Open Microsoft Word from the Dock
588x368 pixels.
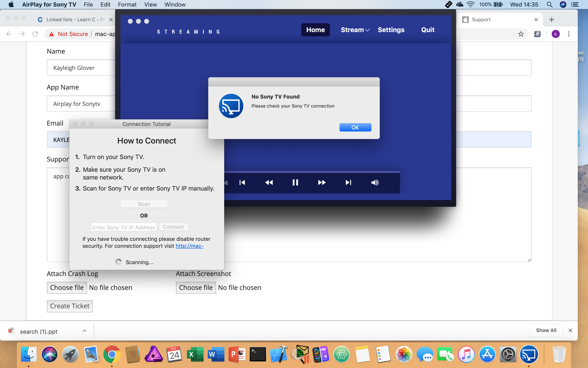pyautogui.click(x=216, y=354)
